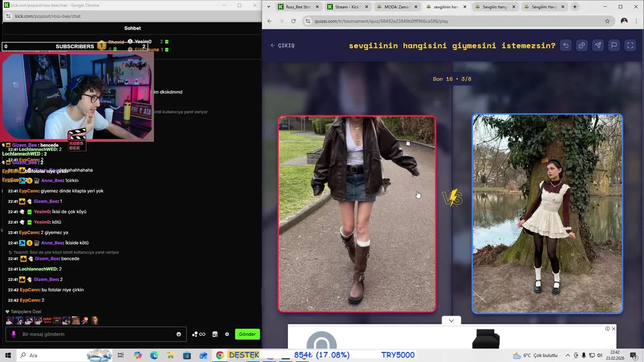The height and width of the screenshot is (362, 644).
Task: Click the points and infinity icon in chat bar
Action: (198, 334)
